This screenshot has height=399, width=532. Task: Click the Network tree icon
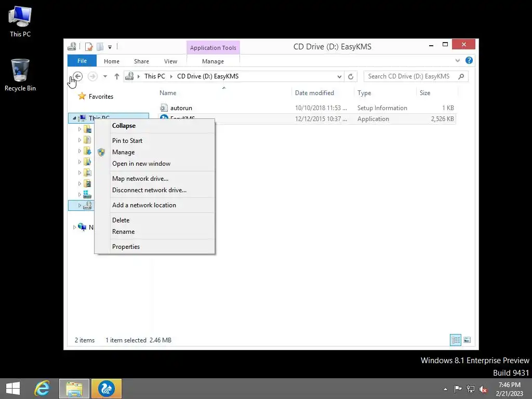82,227
